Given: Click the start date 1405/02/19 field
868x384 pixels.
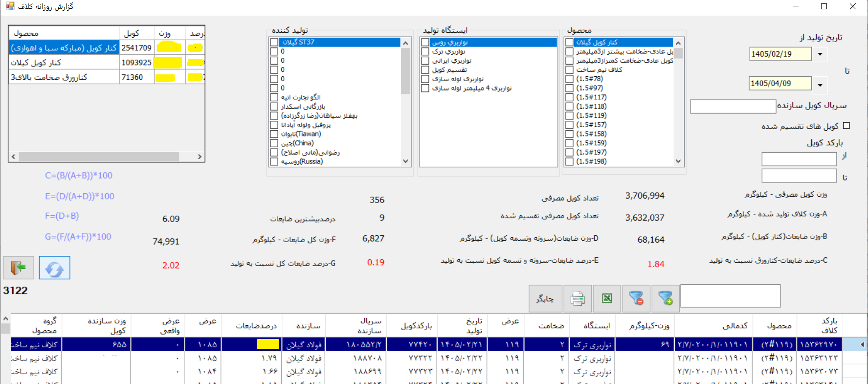Looking at the screenshot, I should pos(780,54).
